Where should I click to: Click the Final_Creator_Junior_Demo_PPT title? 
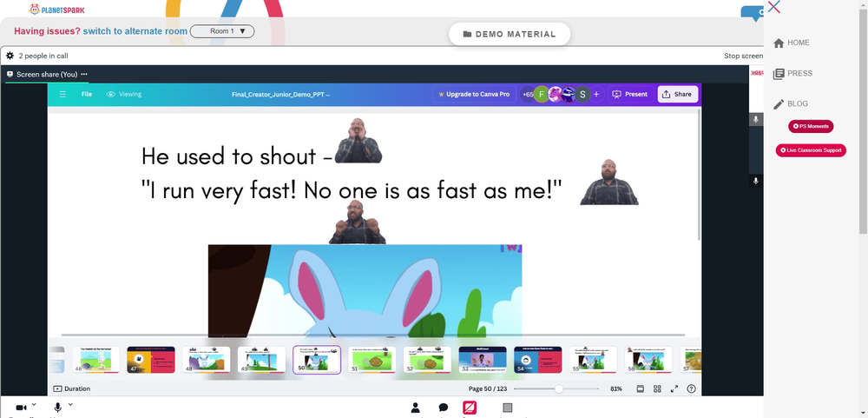(280, 94)
